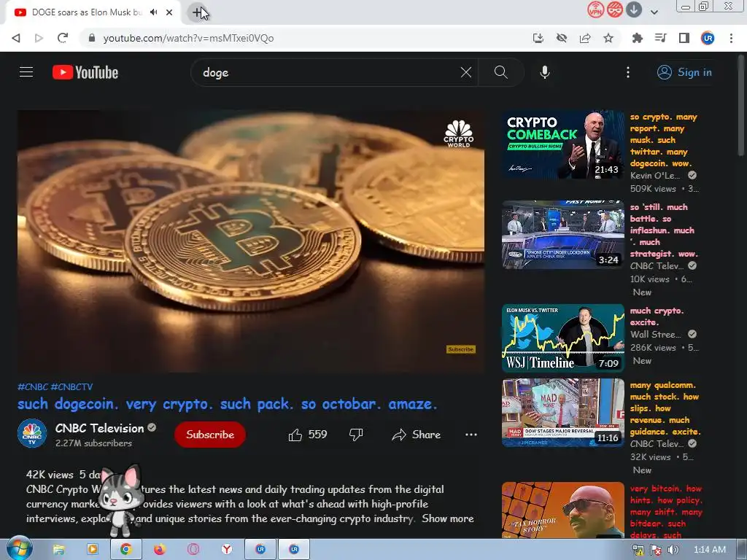Launch Firefox from the taskbar

(x=159, y=550)
